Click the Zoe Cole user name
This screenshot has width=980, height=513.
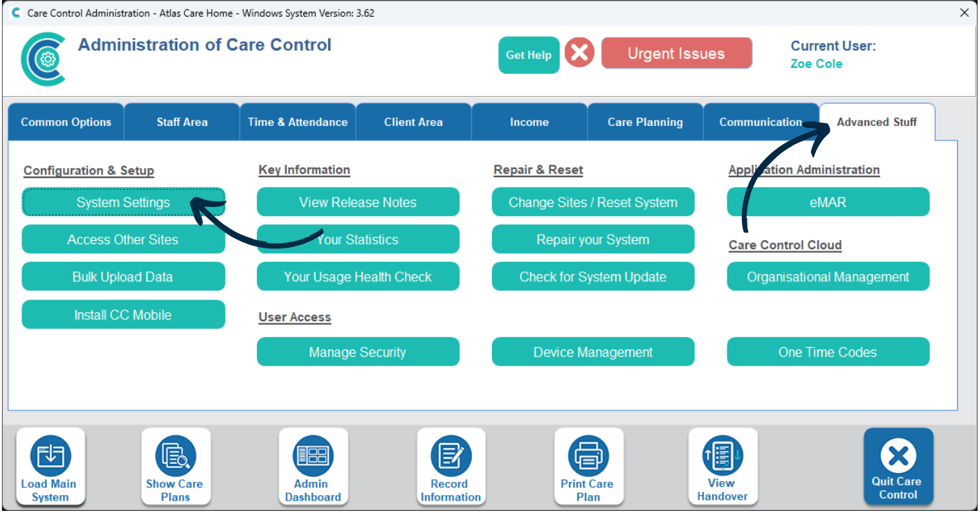[x=817, y=64]
